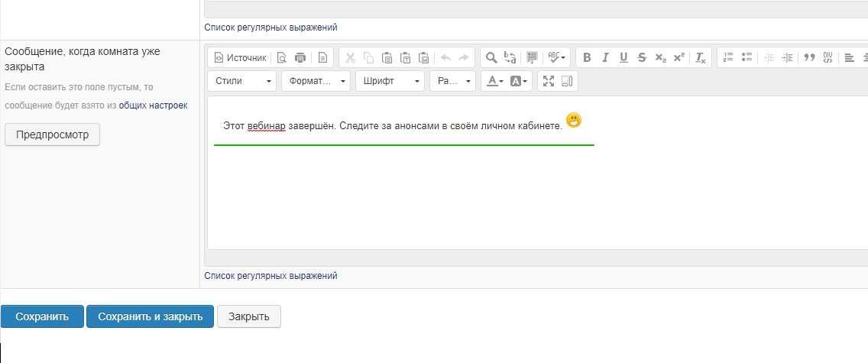868x363 pixels.
Task: Click the Block Quote icon
Action: 809,57
